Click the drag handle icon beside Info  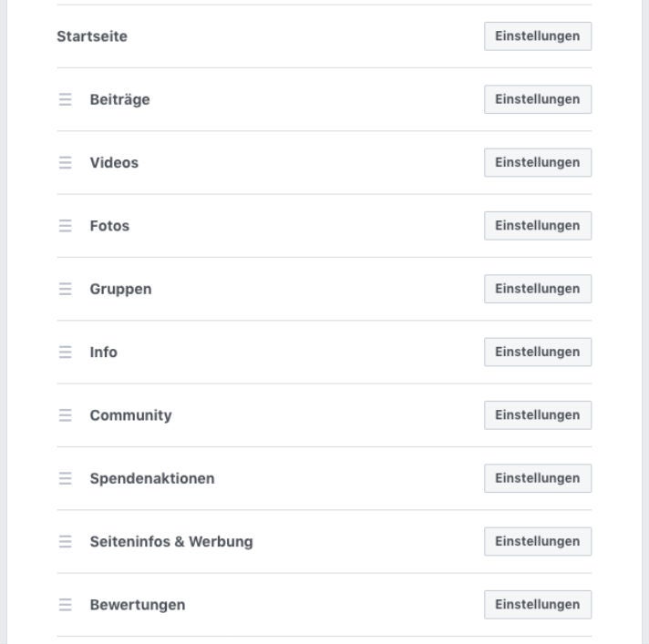click(x=66, y=352)
